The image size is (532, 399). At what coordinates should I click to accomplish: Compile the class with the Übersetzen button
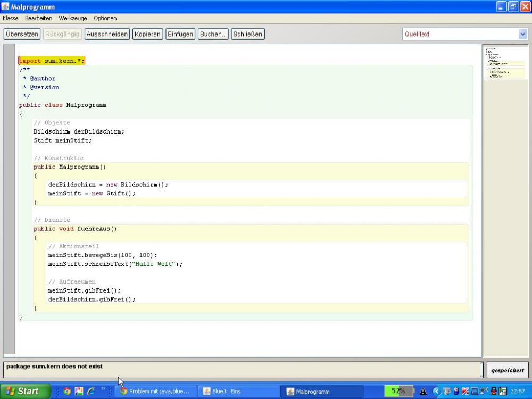click(x=22, y=34)
